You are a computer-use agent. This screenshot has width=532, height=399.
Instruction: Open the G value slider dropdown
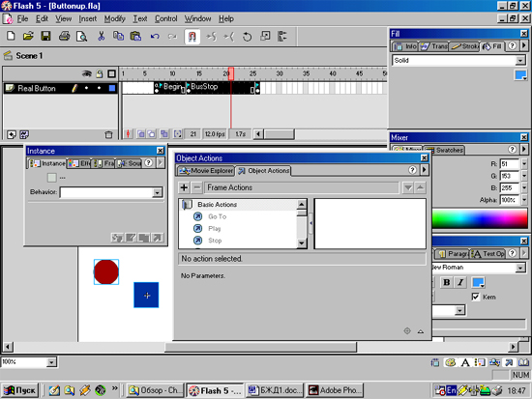pos(524,176)
